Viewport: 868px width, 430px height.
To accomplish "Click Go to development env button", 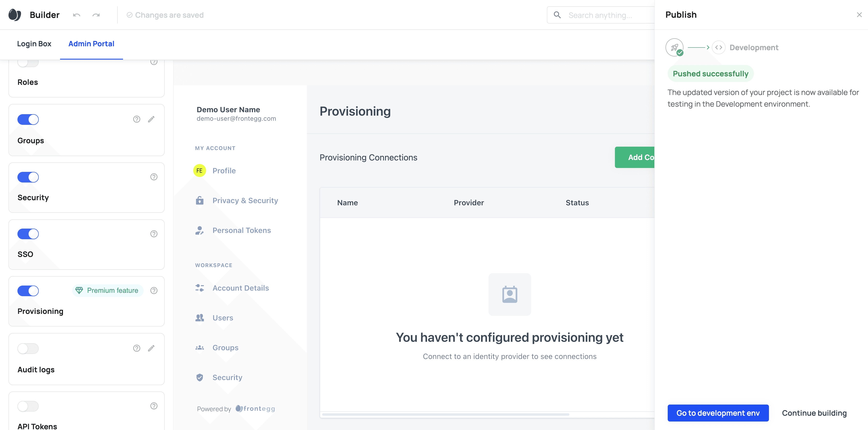I will click(x=718, y=413).
